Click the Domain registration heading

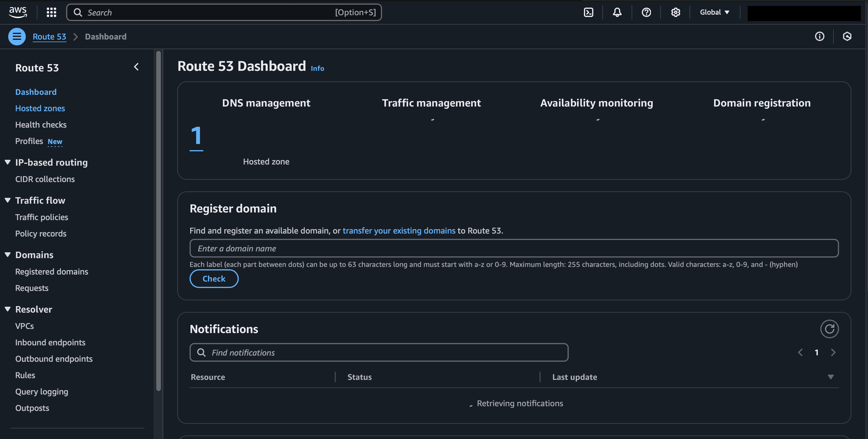(x=762, y=103)
